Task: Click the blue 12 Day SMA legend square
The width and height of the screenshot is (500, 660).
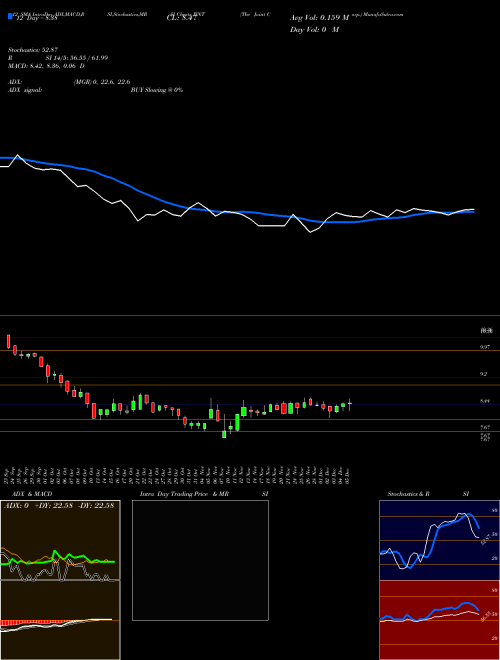Action: click(10, 16)
